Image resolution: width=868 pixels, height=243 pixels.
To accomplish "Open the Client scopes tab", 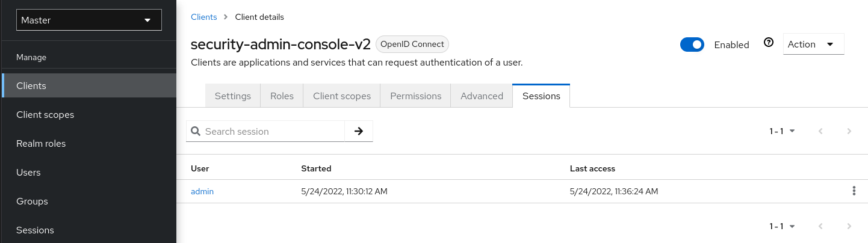I will [x=341, y=96].
